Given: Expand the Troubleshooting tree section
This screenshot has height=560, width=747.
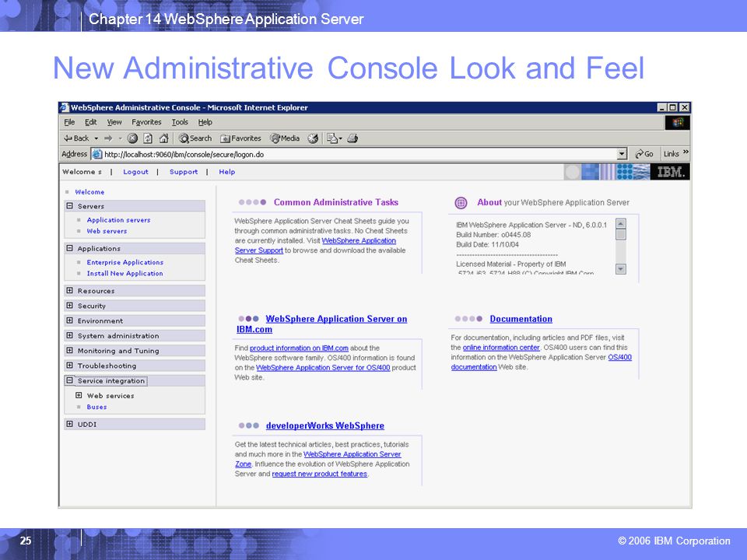Looking at the screenshot, I should (70, 366).
